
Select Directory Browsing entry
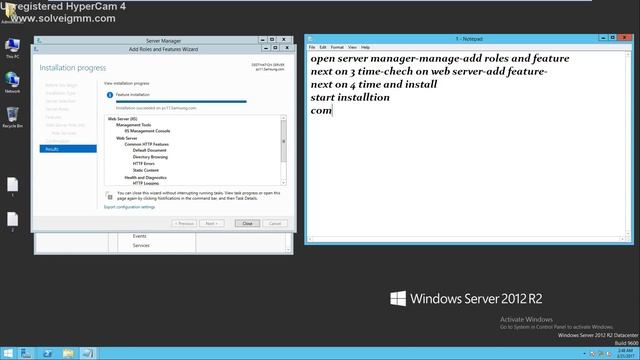tap(150, 157)
